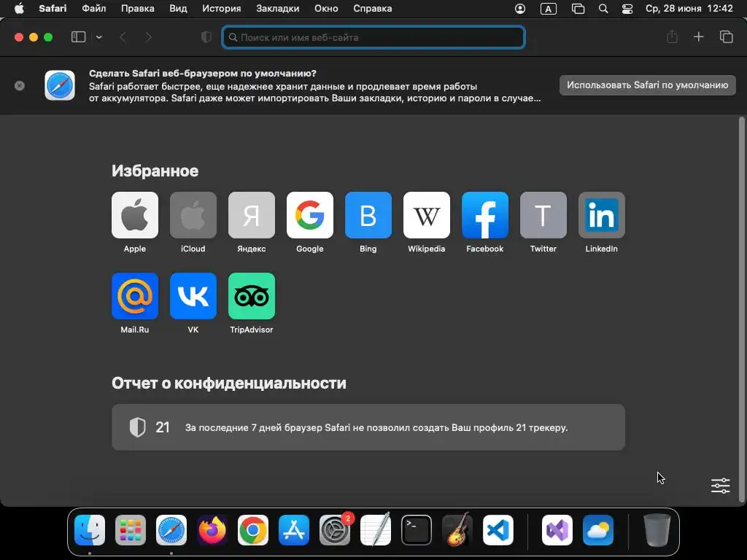747x560 pixels.
Task: Launch Google Chrome from the Dock
Action: (x=253, y=530)
